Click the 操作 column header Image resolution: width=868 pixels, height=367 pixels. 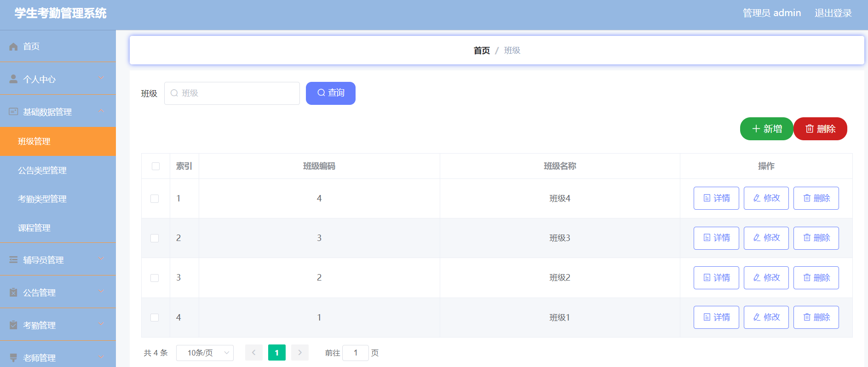pos(766,166)
